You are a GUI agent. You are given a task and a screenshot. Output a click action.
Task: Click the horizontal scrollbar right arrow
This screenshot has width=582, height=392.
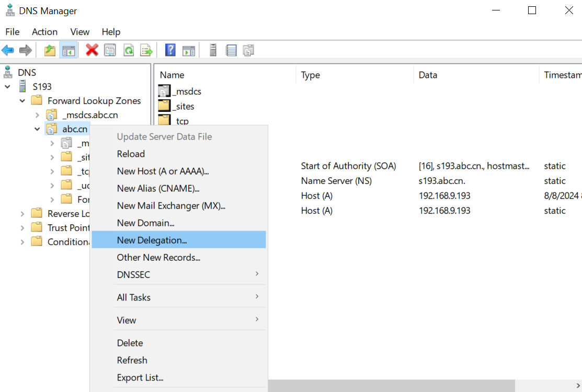[x=577, y=386]
